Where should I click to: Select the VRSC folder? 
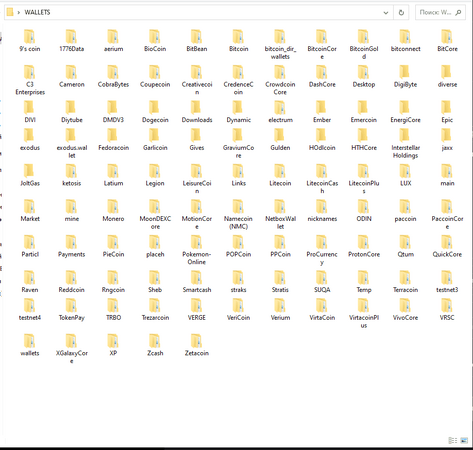(447, 310)
